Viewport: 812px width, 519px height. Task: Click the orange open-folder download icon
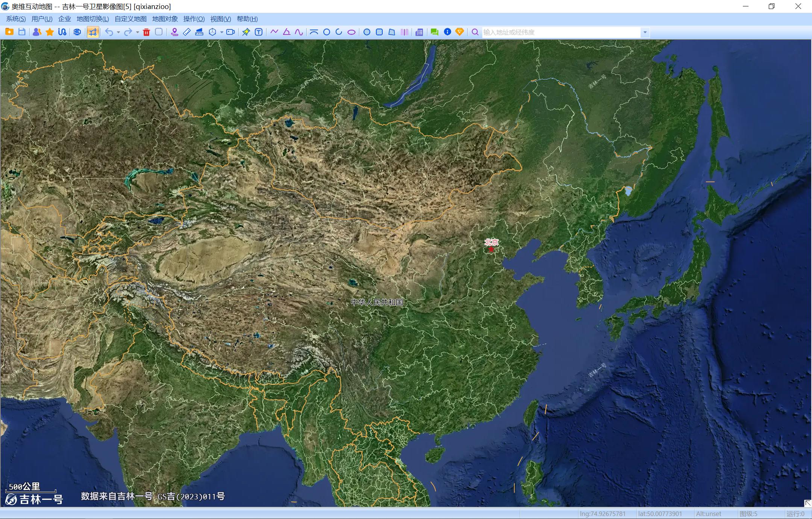click(x=9, y=32)
